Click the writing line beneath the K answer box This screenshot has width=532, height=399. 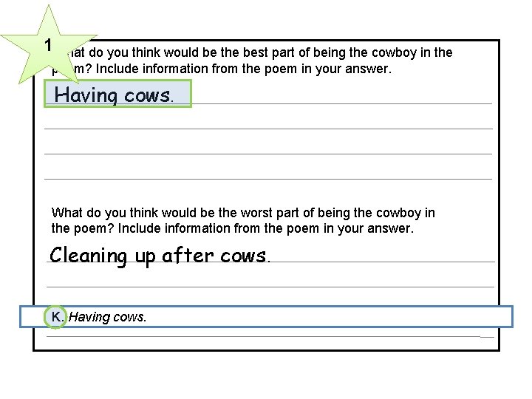(268, 336)
